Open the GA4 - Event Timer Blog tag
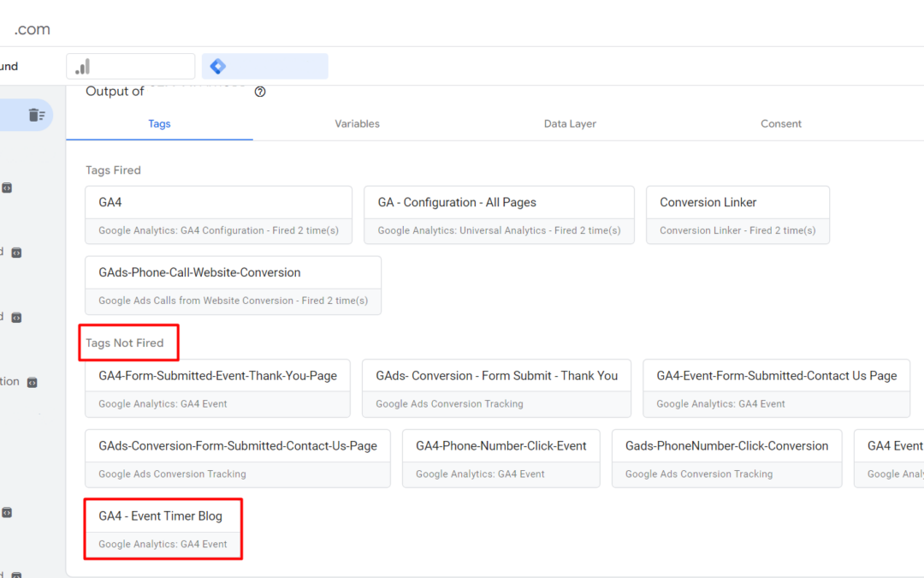The height and width of the screenshot is (578, 924). click(x=163, y=528)
